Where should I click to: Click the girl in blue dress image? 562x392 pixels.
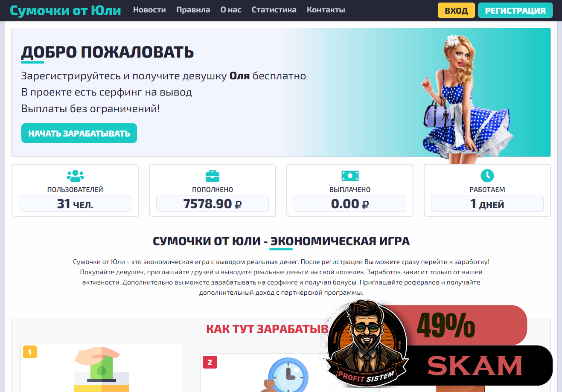[465, 98]
